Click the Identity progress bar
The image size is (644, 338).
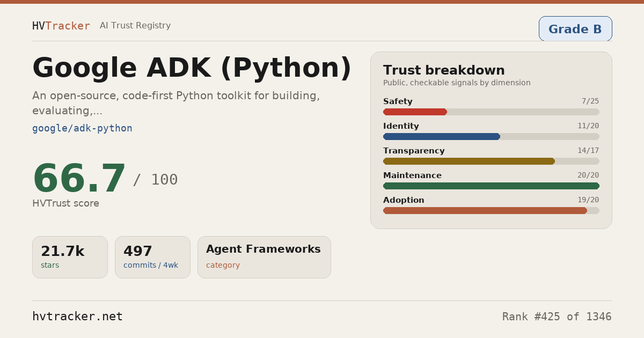pyautogui.click(x=491, y=136)
